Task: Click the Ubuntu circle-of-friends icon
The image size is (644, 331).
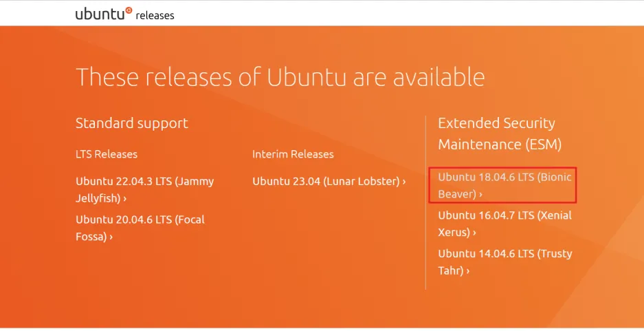Action: click(129, 10)
